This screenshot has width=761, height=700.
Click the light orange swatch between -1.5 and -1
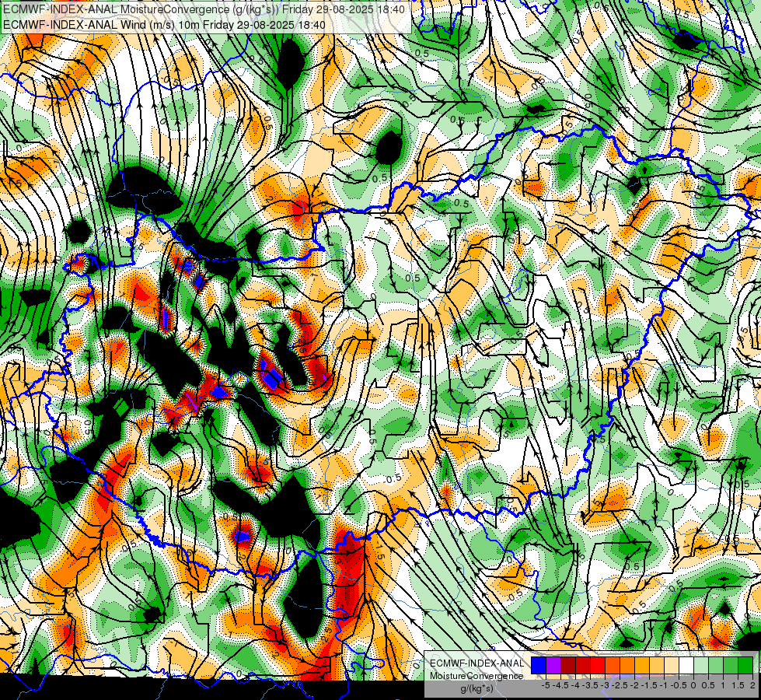click(x=657, y=666)
